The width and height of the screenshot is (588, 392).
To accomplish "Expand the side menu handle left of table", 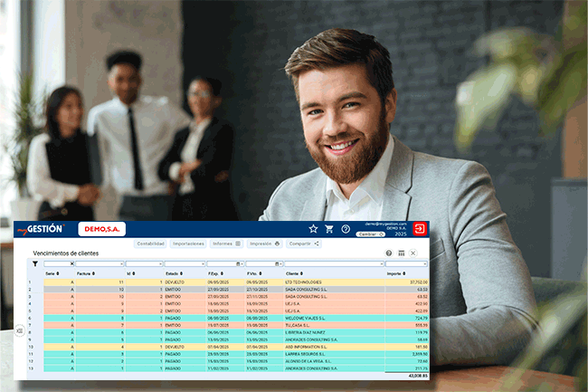I will [20, 331].
